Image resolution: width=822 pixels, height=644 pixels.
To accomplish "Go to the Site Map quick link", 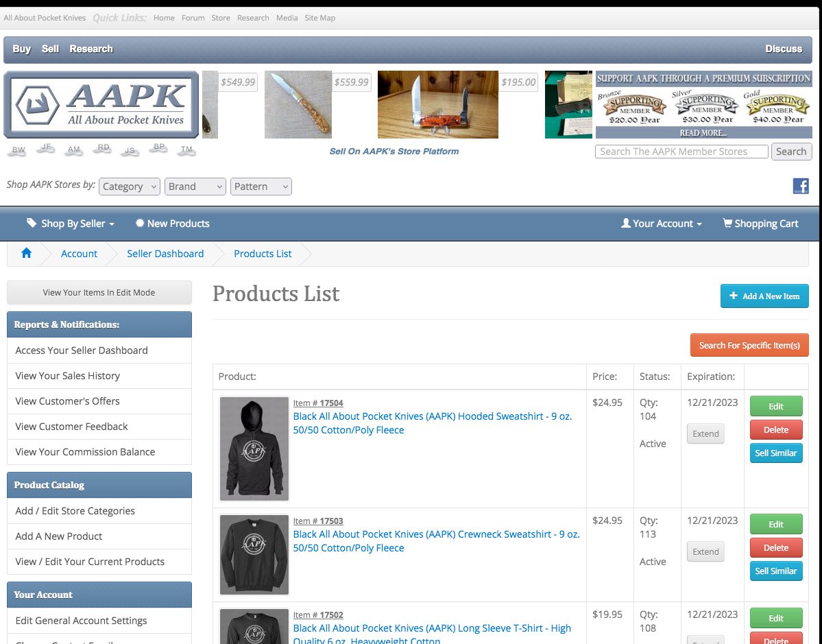I will (319, 18).
